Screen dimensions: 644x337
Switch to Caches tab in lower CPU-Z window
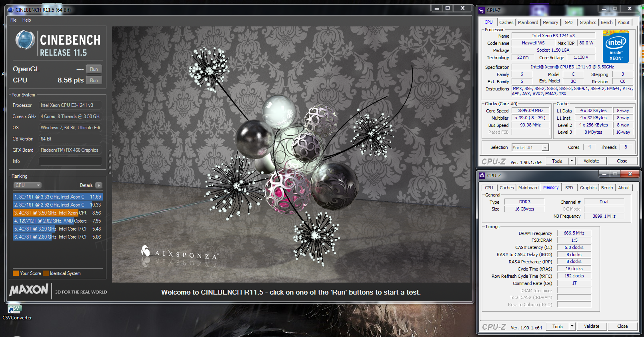507,188
